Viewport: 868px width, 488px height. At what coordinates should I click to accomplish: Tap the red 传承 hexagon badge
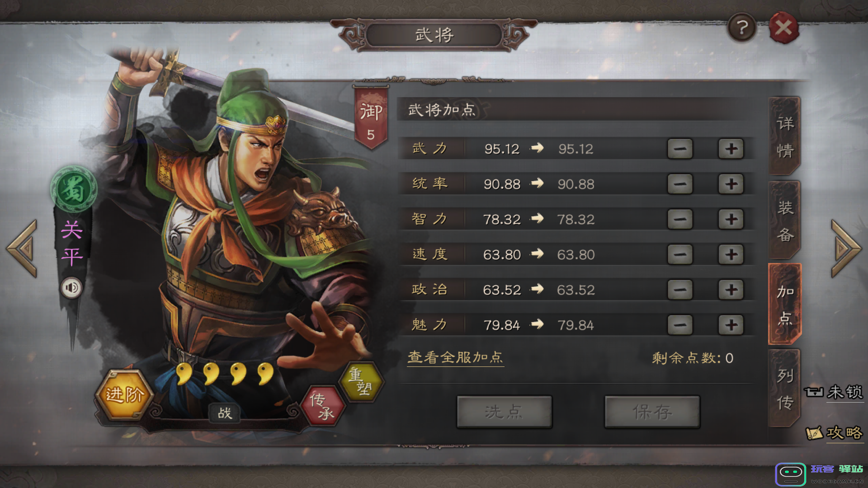coord(322,405)
